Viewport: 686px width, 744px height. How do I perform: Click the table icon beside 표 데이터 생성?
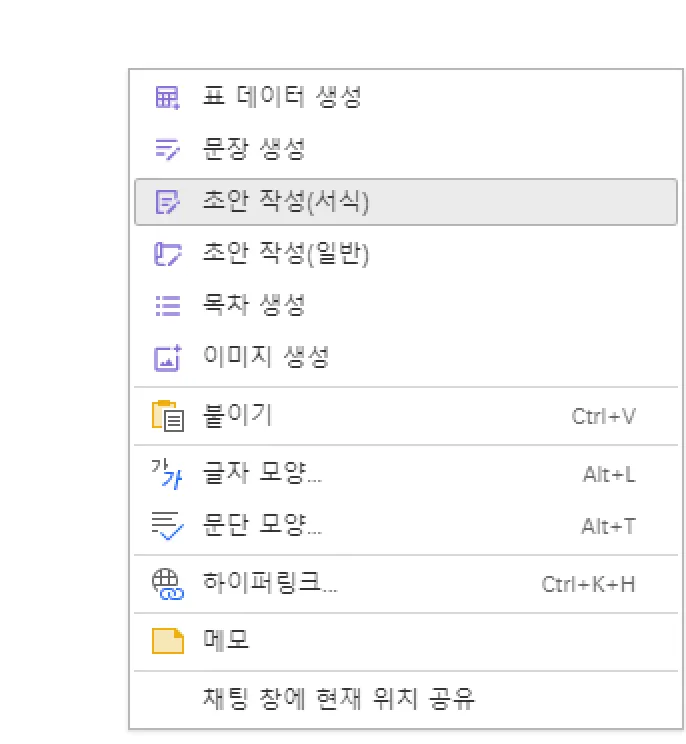tap(167, 98)
